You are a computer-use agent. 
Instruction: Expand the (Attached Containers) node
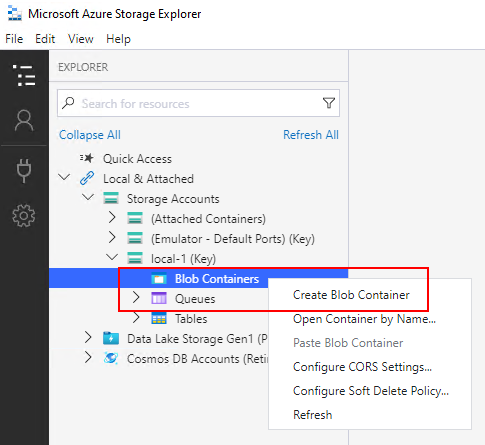point(112,218)
